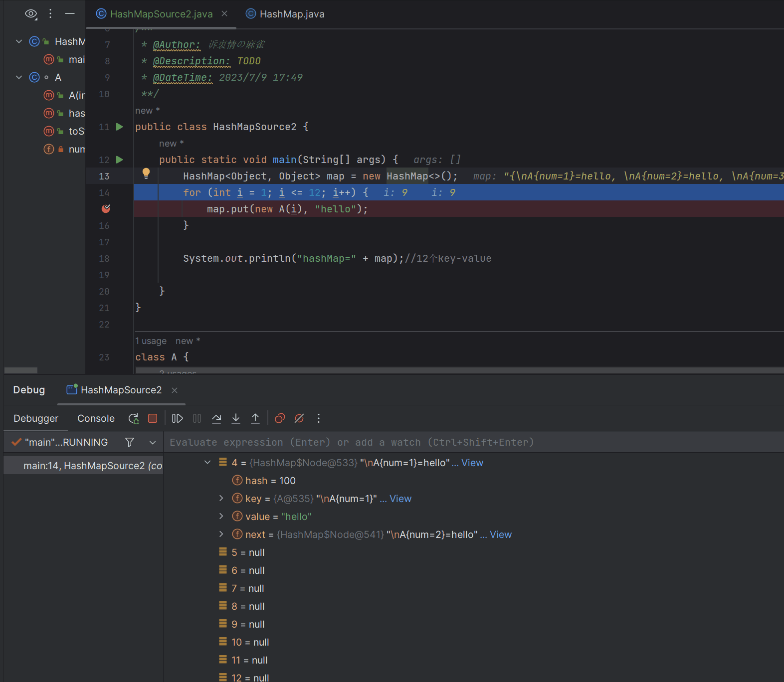
Task: Hide the Structure panel with minimize dash
Action: [x=70, y=14]
